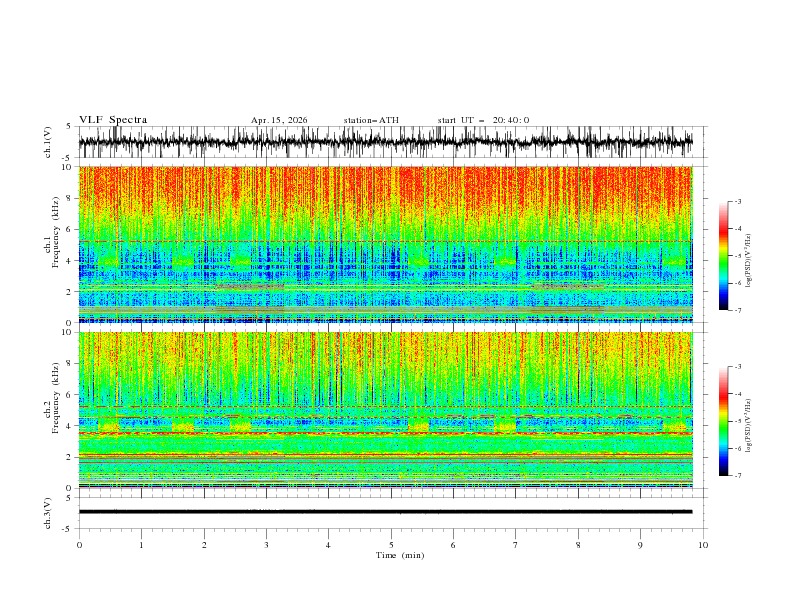Click the ch.2 colorbar PSD unit label
The width and height of the screenshot is (792, 612).
[749, 426]
